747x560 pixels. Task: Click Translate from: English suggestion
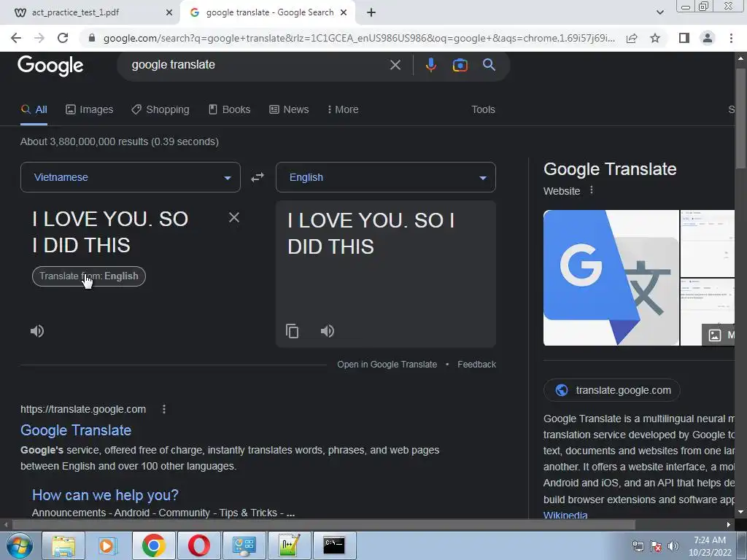[x=88, y=276]
